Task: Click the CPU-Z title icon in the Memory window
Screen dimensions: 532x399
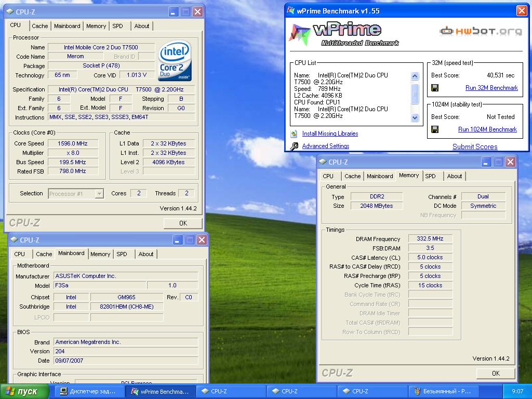Action: pos(323,162)
